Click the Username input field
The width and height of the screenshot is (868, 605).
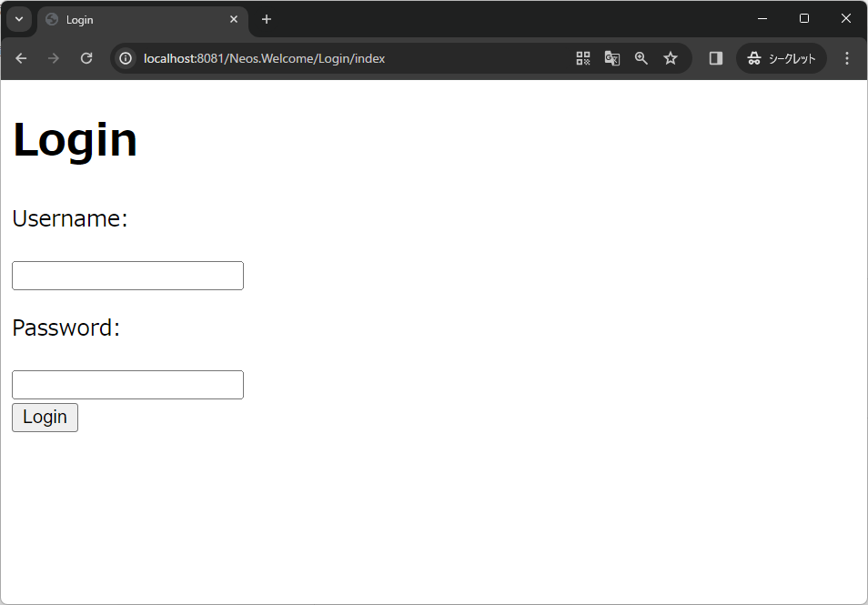(128, 276)
